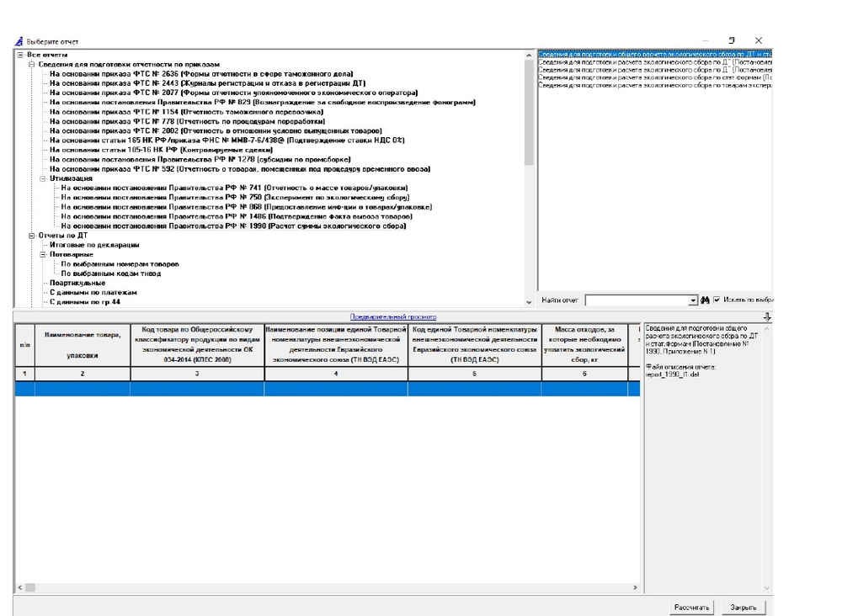Select 'По выбранным кодам тнвэд' item
The image size is (842, 616).
[110, 273]
